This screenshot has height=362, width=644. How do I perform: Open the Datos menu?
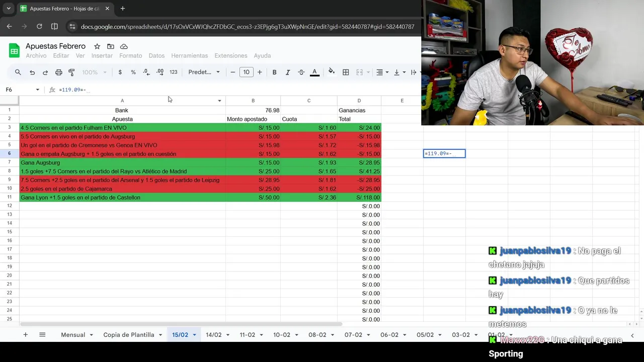click(156, 56)
